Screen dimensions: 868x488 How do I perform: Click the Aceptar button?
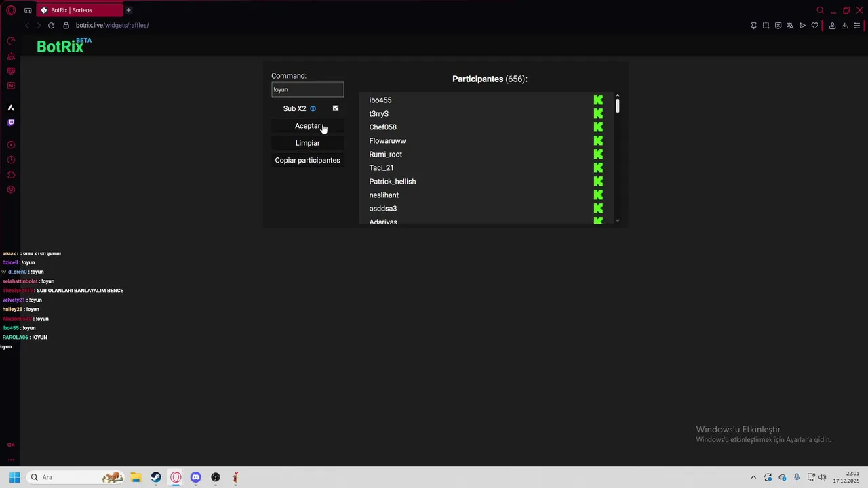click(x=307, y=126)
